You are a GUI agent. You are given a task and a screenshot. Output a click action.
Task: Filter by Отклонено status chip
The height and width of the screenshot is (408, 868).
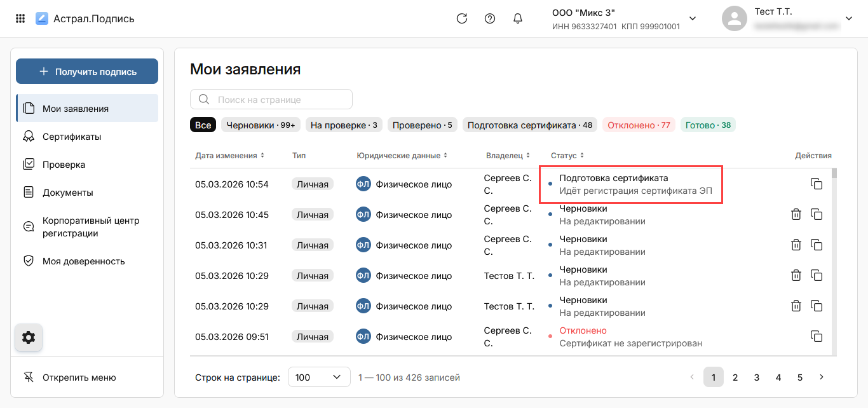click(x=639, y=125)
